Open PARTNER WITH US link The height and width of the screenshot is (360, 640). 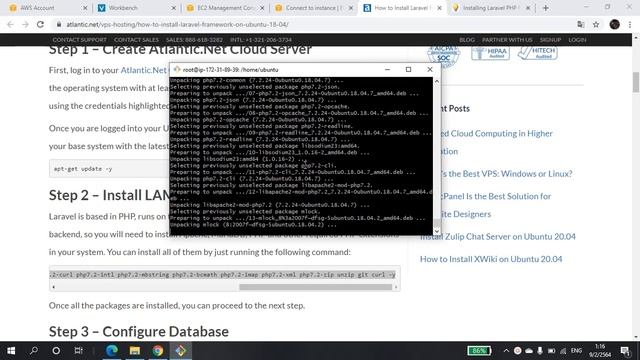pos(507,40)
